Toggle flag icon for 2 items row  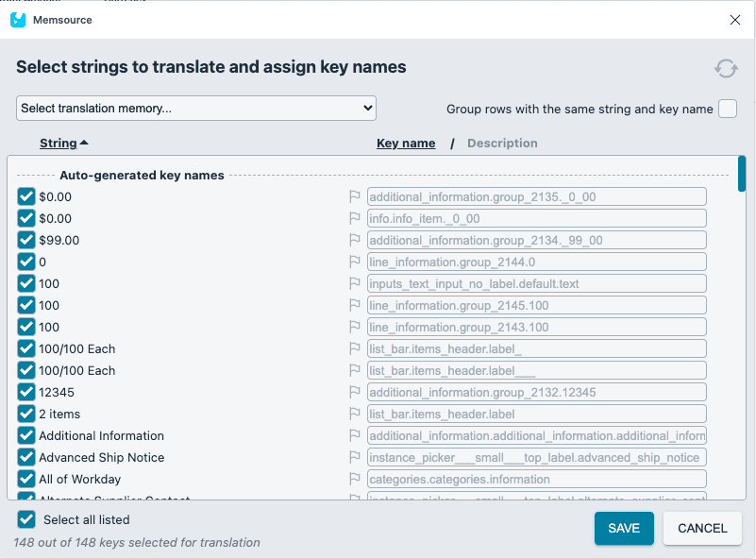[x=356, y=415]
